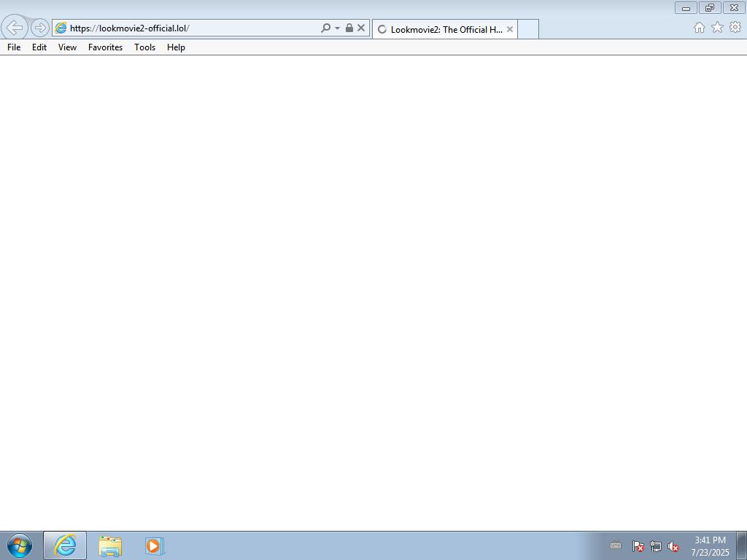Launch Windows Media Player from taskbar
The height and width of the screenshot is (560, 747).
[x=155, y=546]
